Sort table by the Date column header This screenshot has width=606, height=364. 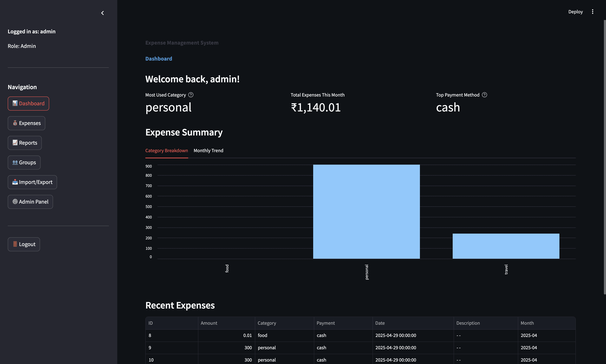(x=413, y=323)
